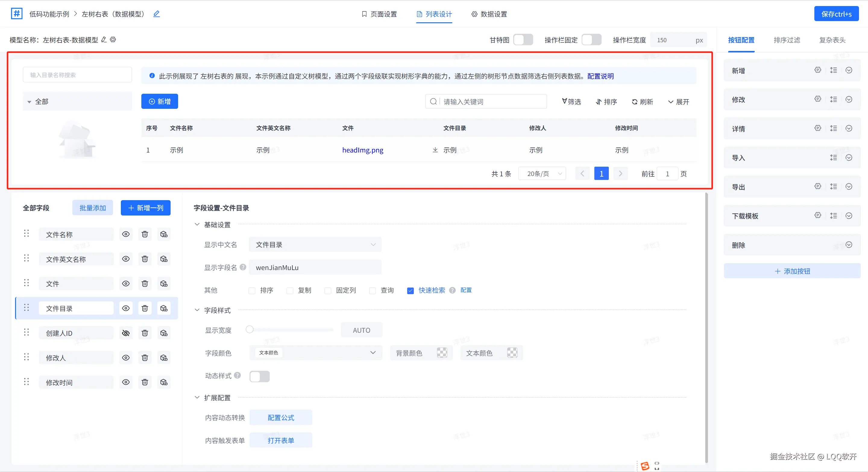
Task: Open the 显示中文名 dropdown
Action: click(x=315, y=245)
